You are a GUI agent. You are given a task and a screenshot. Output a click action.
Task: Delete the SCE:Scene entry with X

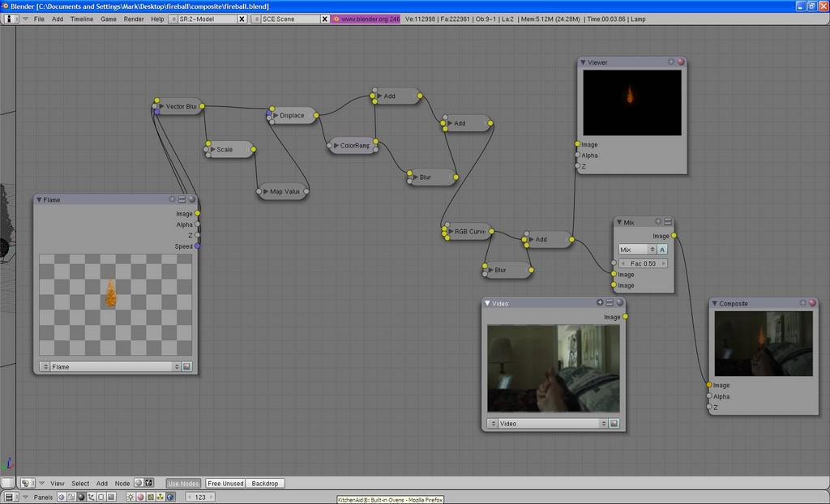(x=325, y=19)
